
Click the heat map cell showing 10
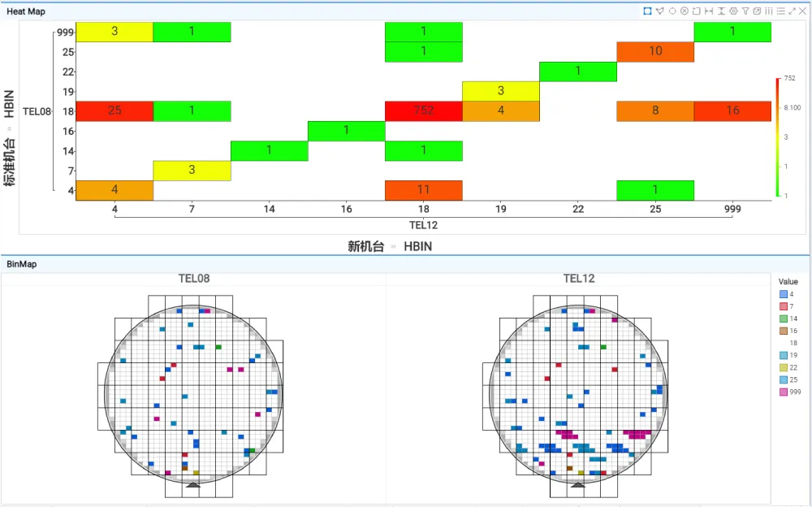click(x=655, y=52)
